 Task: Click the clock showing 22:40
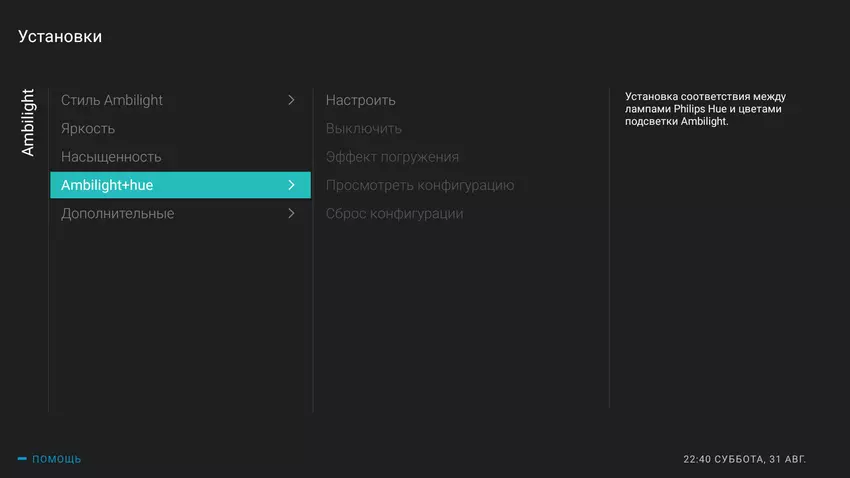click(697, 459)
